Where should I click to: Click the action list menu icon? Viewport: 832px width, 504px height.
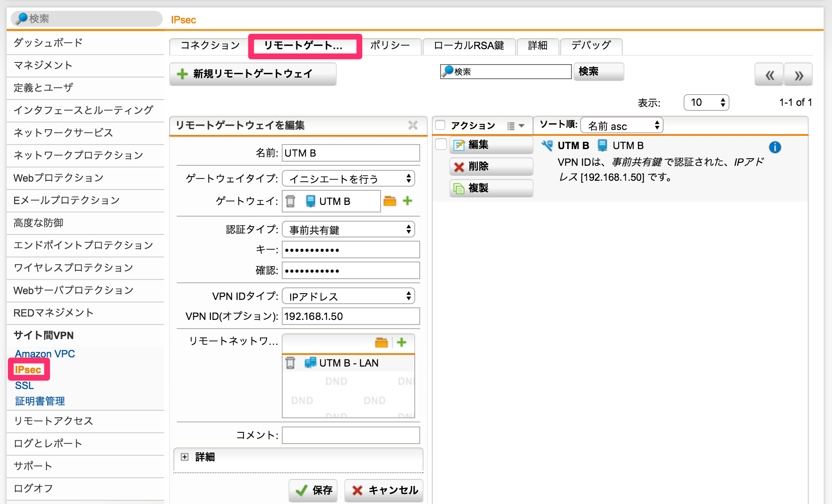coord(516,126)
